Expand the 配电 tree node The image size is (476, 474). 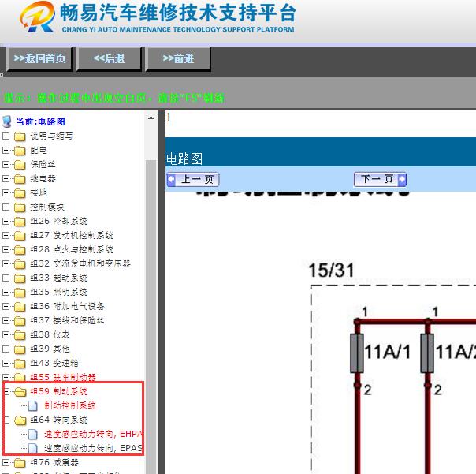point(6,150)
